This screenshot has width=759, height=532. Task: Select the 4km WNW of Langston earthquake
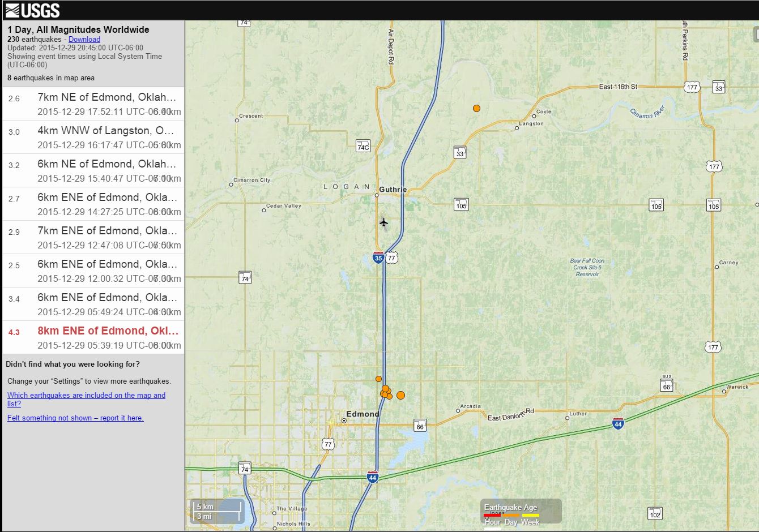93,137
